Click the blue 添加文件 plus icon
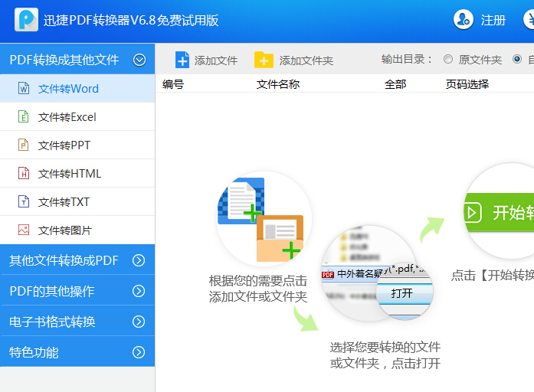This screenshot has height=392, width=534. [x=182, y=60]
